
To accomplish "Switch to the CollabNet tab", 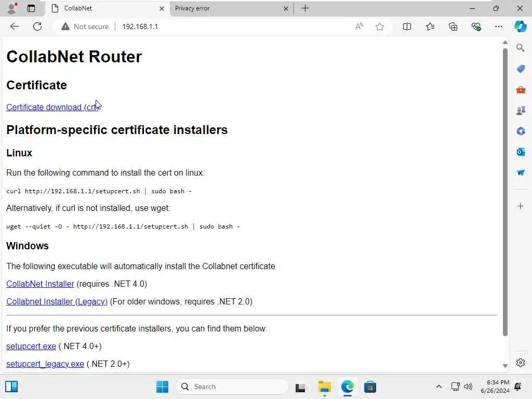I will click(107, 8).
